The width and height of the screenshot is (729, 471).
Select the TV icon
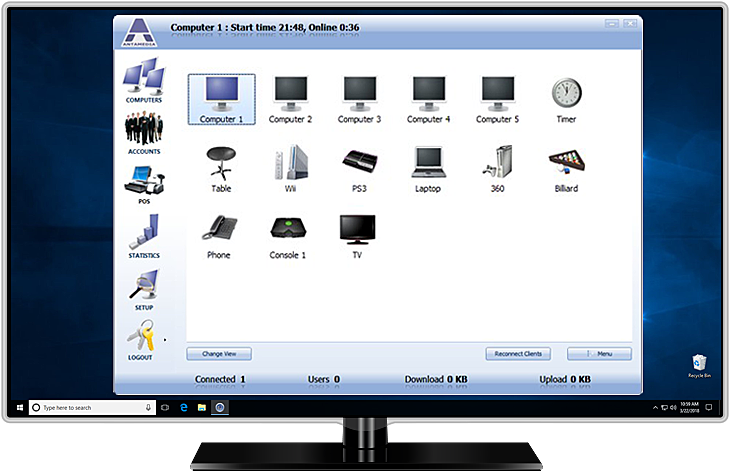[357, 229]
